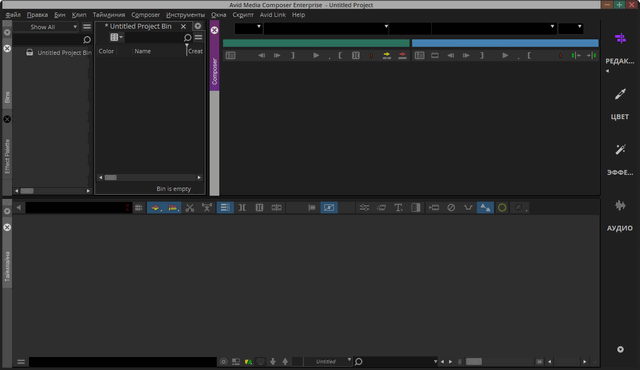This screenshot has height=370, width=640.
Task: Click the blue record position bar
Action: [505, 43]
